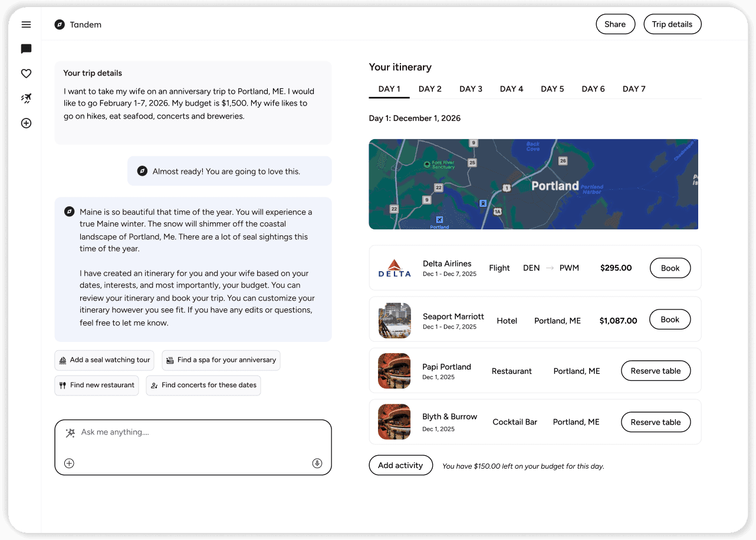The image size is (756, 540).
Task: Click the Portland map view
Action: pos(533,184)
